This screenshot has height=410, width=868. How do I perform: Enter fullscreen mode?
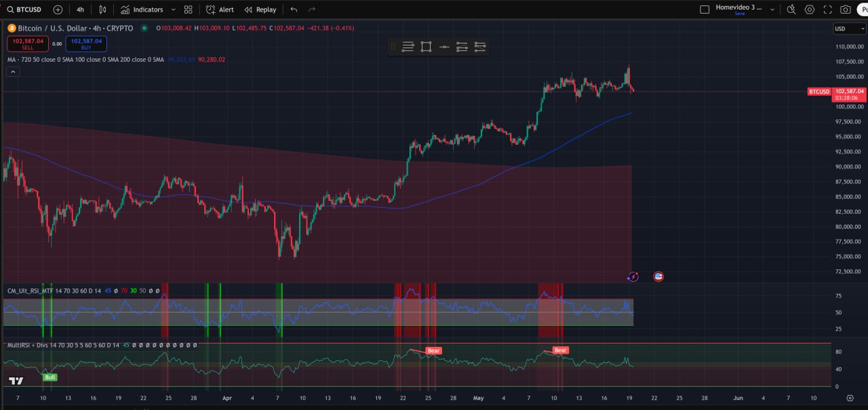coord(827,10)
